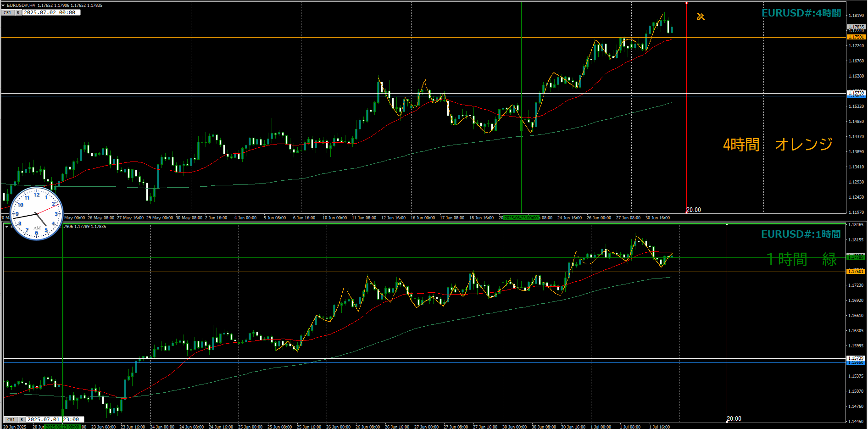Viewport: 868px width, 429px height.
Task: Click the 1時間 緑 text label
Action: point(801,259)
